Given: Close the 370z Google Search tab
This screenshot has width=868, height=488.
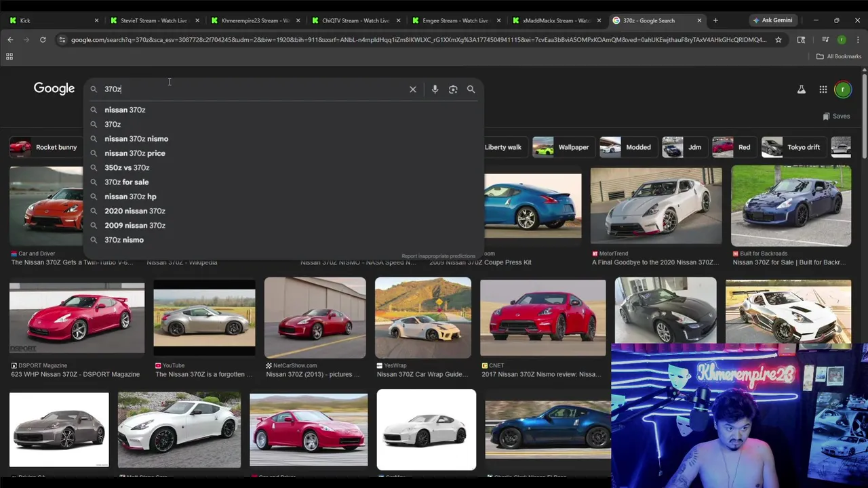Looking at the screenshot, I should pos(699,20).
